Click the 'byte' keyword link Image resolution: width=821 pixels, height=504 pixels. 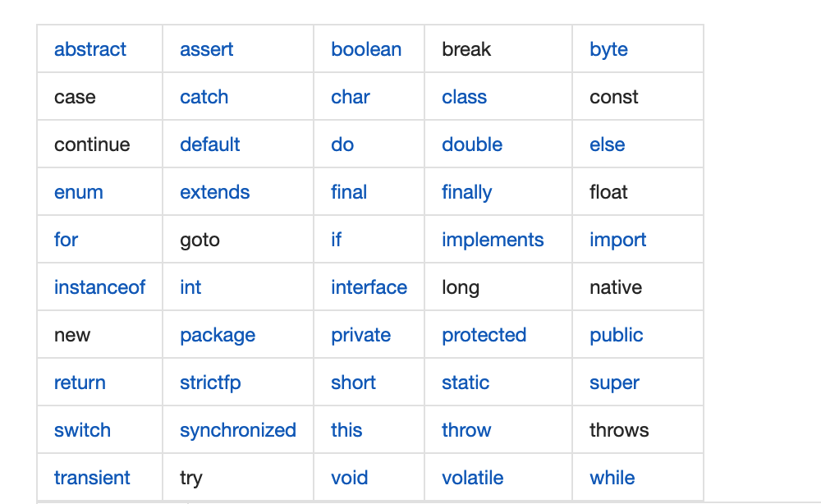tap(608, 49)
